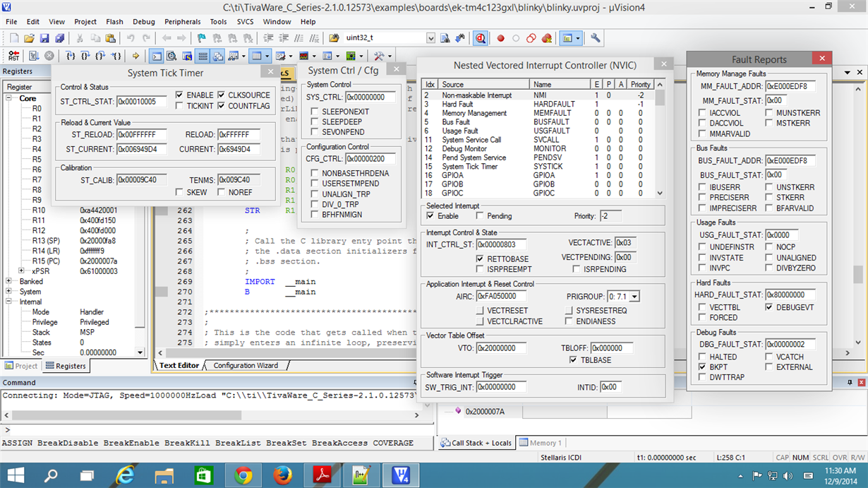Click the RST reset CPU icon
The image size is (868, 488).
(x=14, y=55)
